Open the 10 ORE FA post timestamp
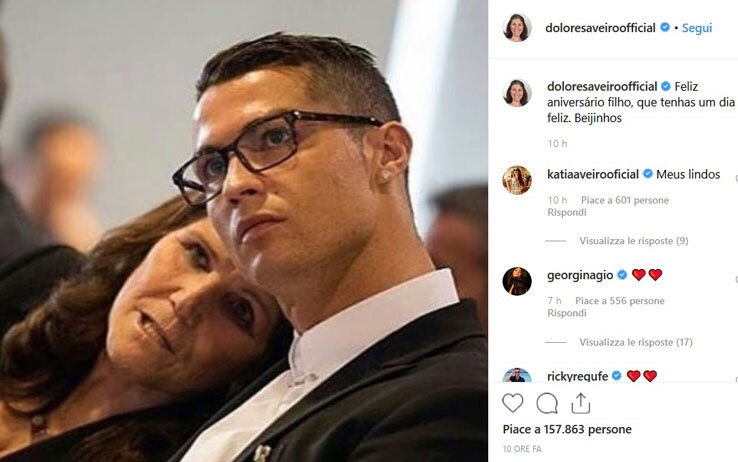The image size is (738, 462). 522,449
